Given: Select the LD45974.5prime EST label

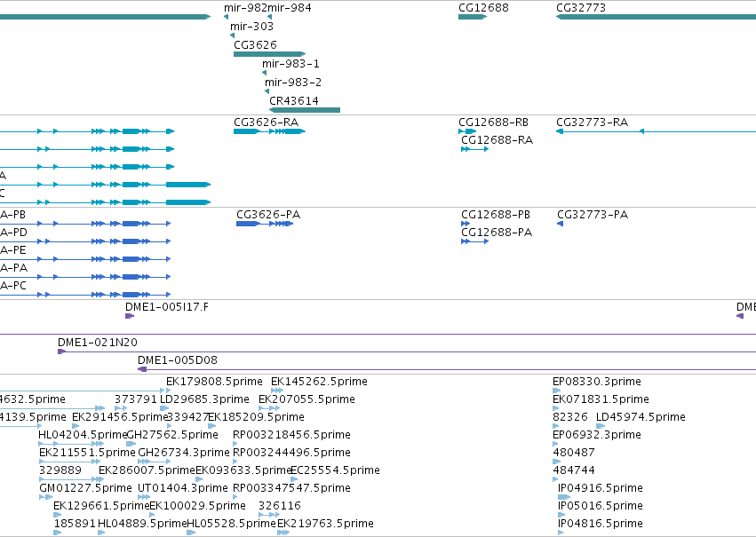Looking at the screenshot, I should pyautogui.click(x=641, y=417).
